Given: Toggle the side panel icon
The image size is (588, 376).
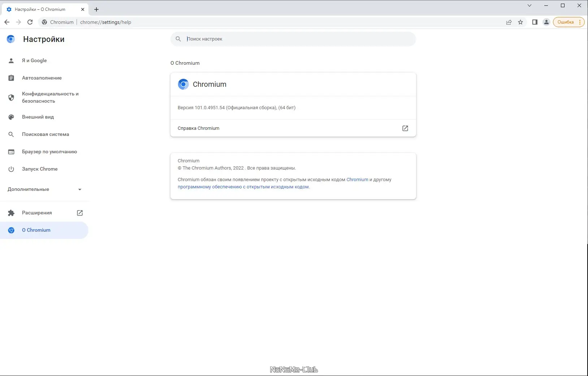Looking at the screenshot, I should coord(535,22).
